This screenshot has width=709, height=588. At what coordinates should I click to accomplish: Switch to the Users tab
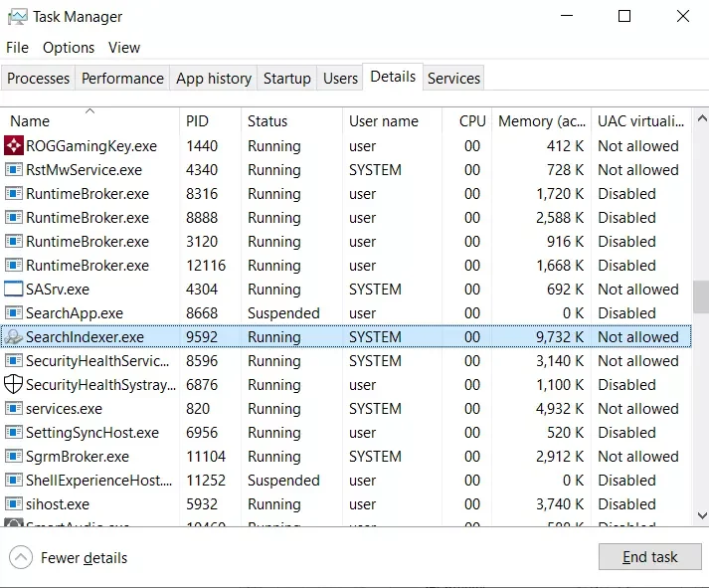click(x=340, y=79)
